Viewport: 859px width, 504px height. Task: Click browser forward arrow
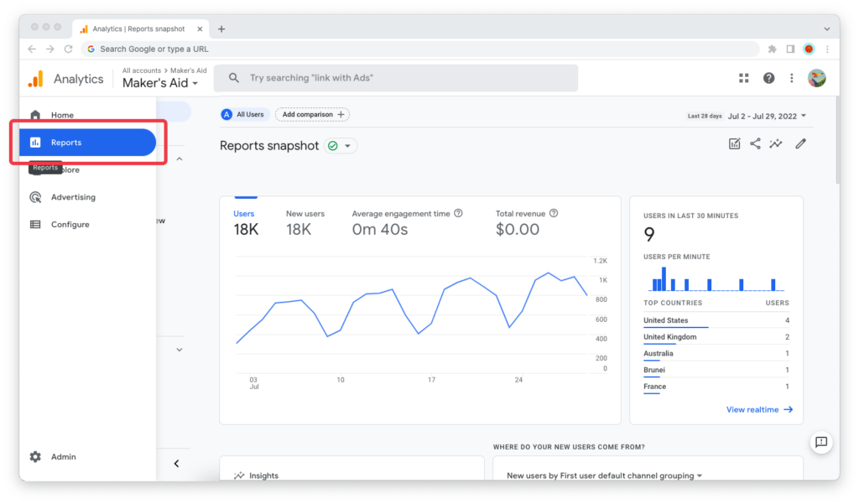[49, 49]
